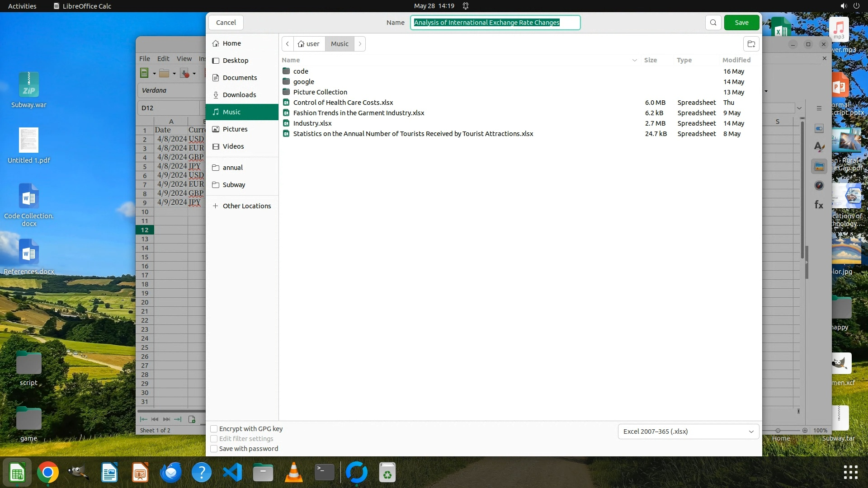Click the forward arrow in path bar

click(x=360, y=44)
